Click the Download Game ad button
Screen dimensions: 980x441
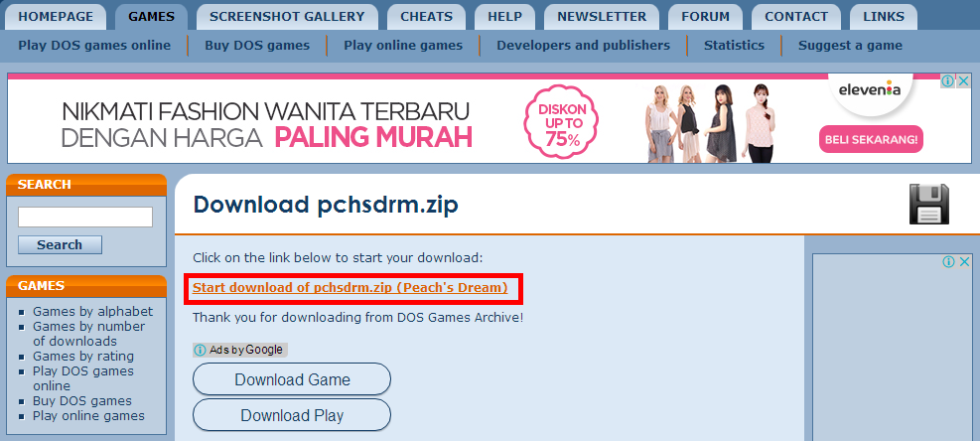tap(292, 379)
